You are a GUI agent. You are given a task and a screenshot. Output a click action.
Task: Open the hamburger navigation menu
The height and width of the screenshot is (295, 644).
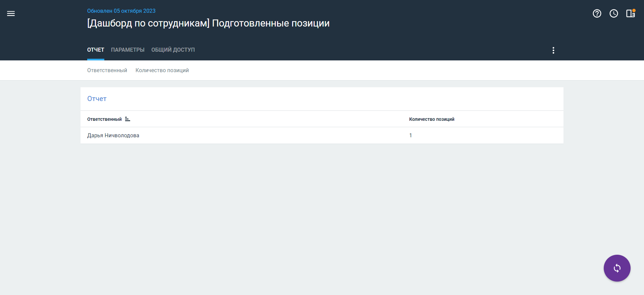coord(11,13)
